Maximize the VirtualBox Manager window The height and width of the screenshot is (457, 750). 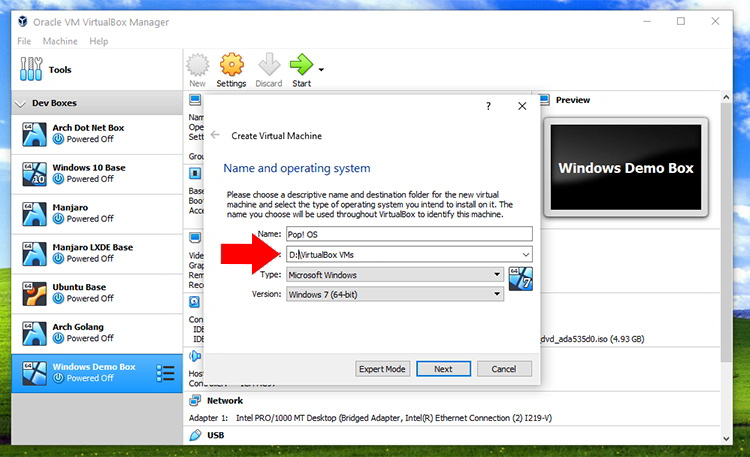click(681, 22)
